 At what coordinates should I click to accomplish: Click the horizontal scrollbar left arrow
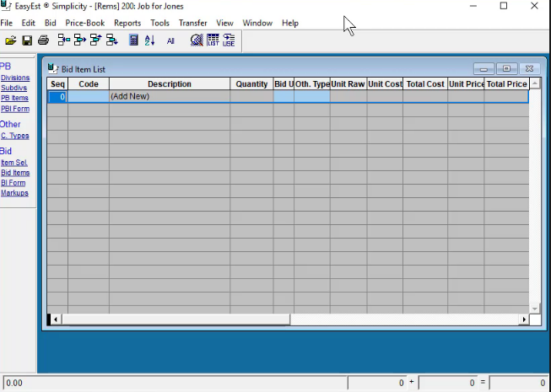click(56, 320)
